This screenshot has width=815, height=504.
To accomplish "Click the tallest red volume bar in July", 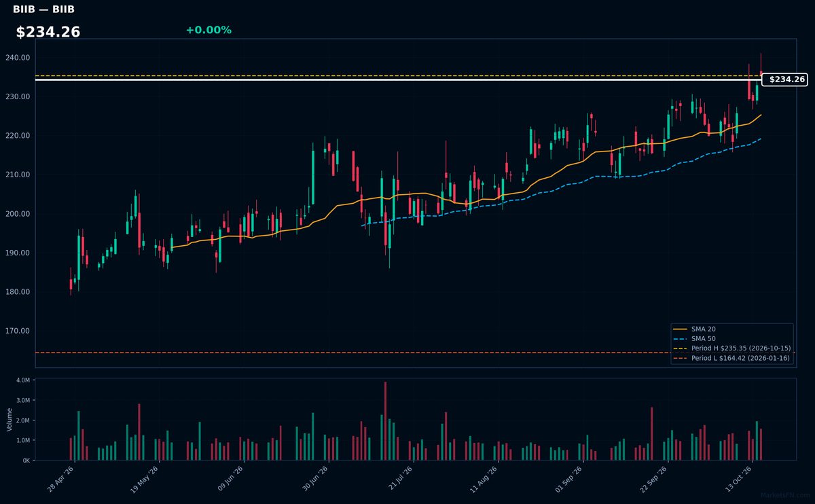I will (x=385, y=421).
